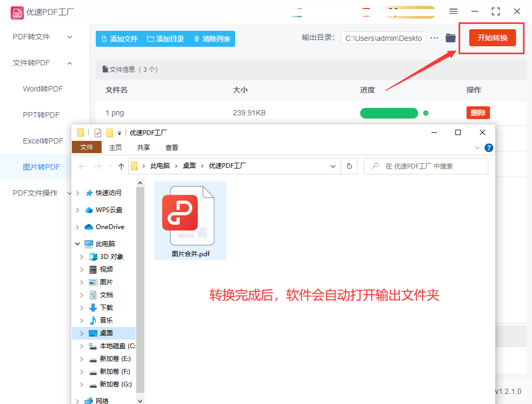
Task: Select 3D 对象 folder in tree
Action: coord(112,257)
